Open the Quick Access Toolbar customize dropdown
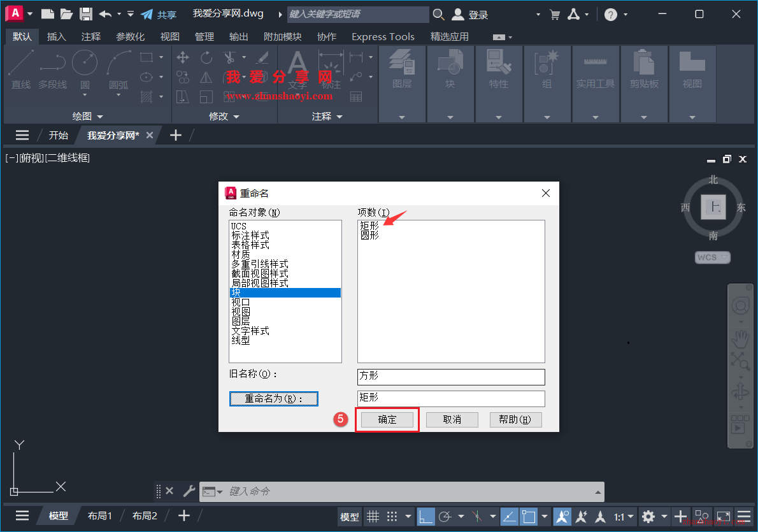This screenshot has width=758, height=532. (x=131, y=14)
